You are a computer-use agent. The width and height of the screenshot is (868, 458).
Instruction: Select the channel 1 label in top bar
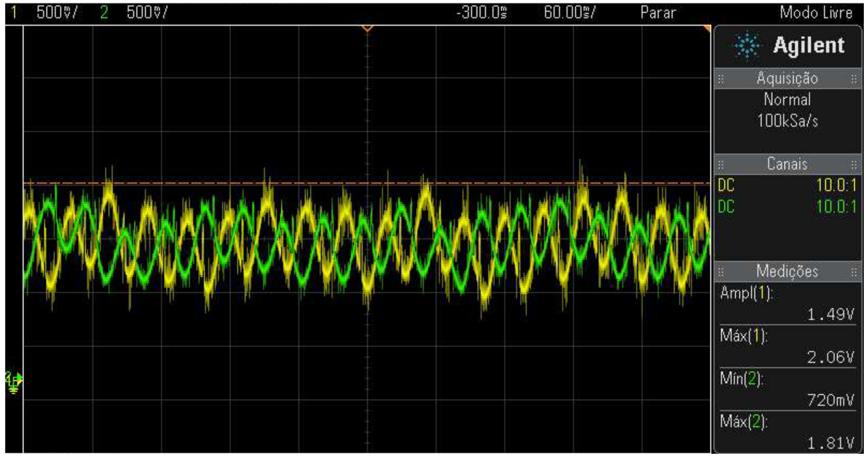(x=14, y=13)
